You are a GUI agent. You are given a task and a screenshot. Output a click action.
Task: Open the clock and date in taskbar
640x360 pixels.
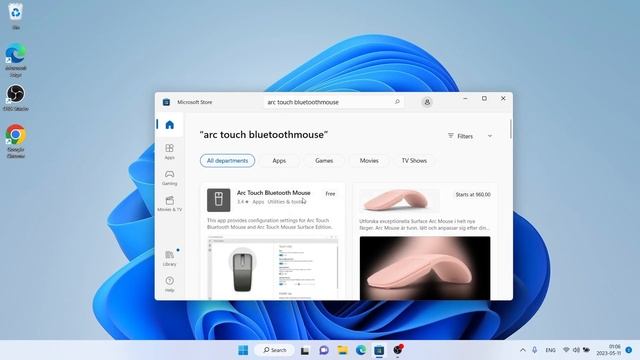(x=608, y=350)
